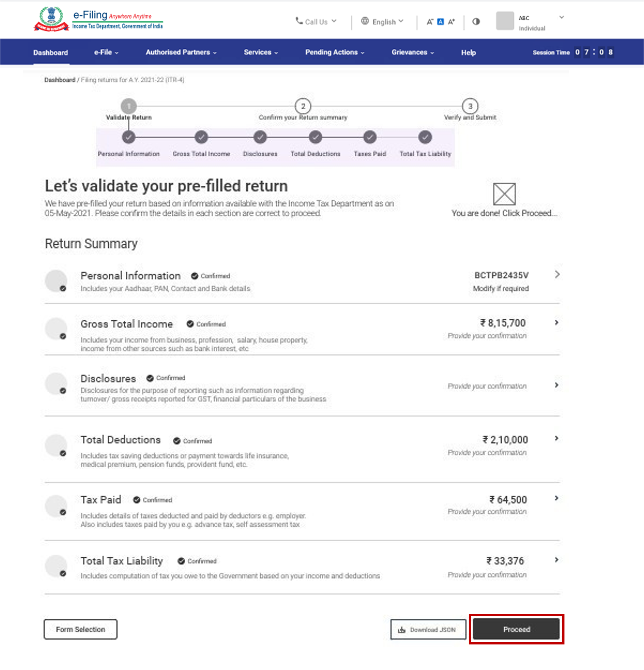Click Confirmed badge next to Total Tax Liability

click(197, 561)
